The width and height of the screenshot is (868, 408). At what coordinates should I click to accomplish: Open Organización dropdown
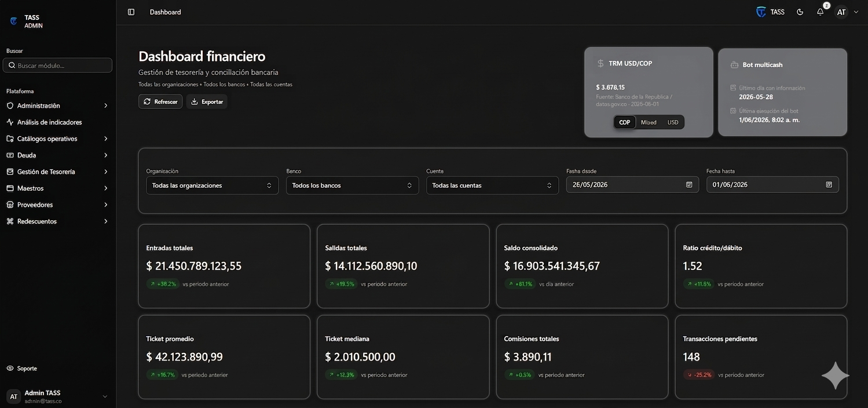click(212, 185)
